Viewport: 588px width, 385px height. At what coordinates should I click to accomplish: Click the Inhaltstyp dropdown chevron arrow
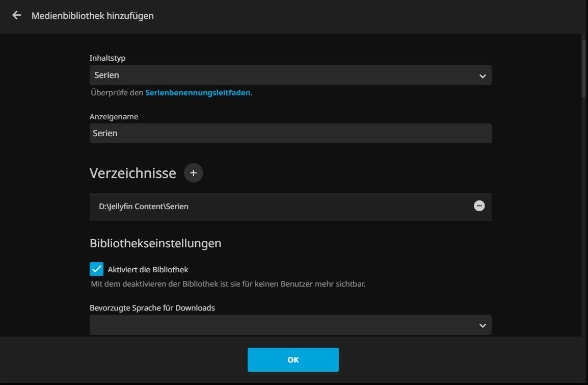point(483,76)
